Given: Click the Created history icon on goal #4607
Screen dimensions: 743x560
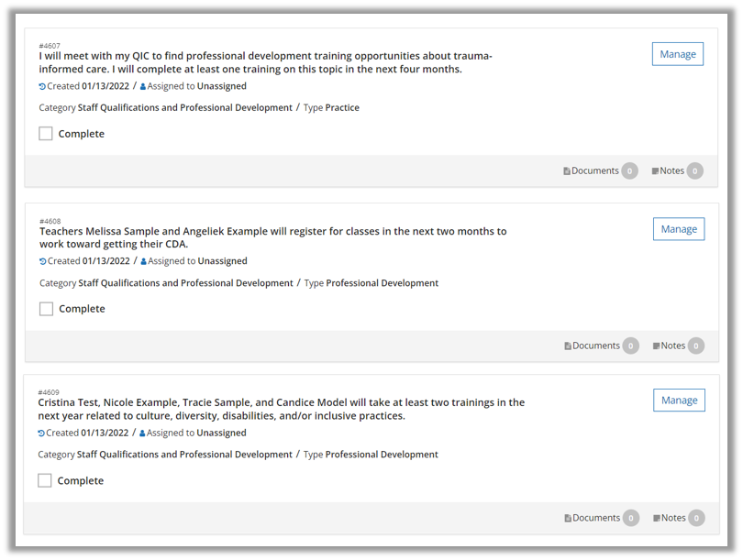Looking at the screenshot, I should click(x=42, y=87).
